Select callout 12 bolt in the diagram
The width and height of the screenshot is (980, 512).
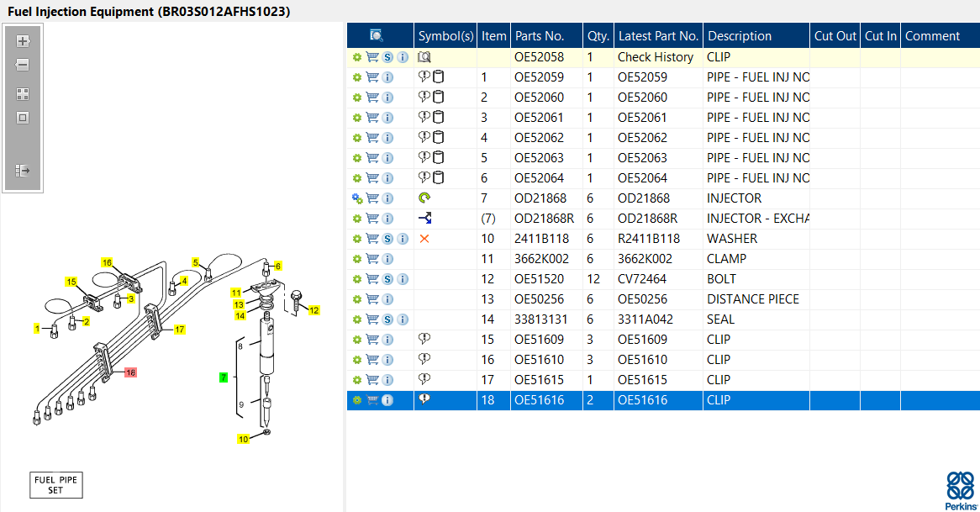tap(314, 310)
